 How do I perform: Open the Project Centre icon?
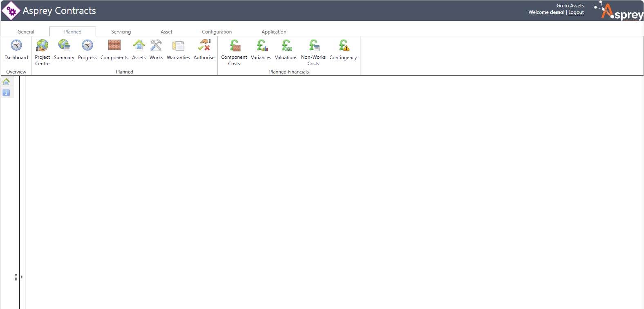pos(42,46)
